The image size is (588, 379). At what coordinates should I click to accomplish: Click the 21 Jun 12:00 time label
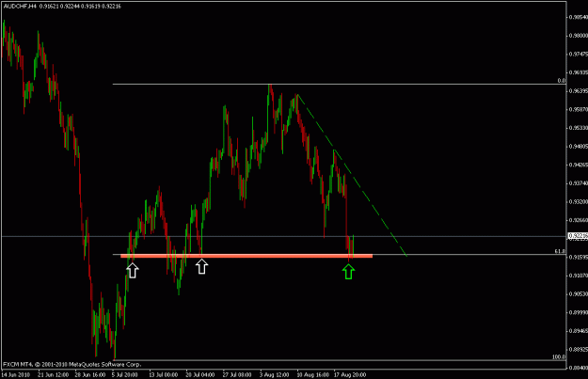[54, 374]
